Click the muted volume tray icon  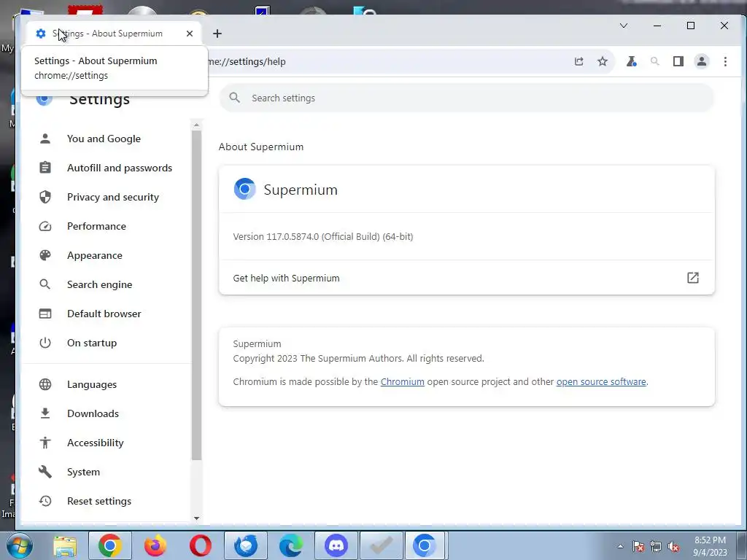[x=673, y=546]
